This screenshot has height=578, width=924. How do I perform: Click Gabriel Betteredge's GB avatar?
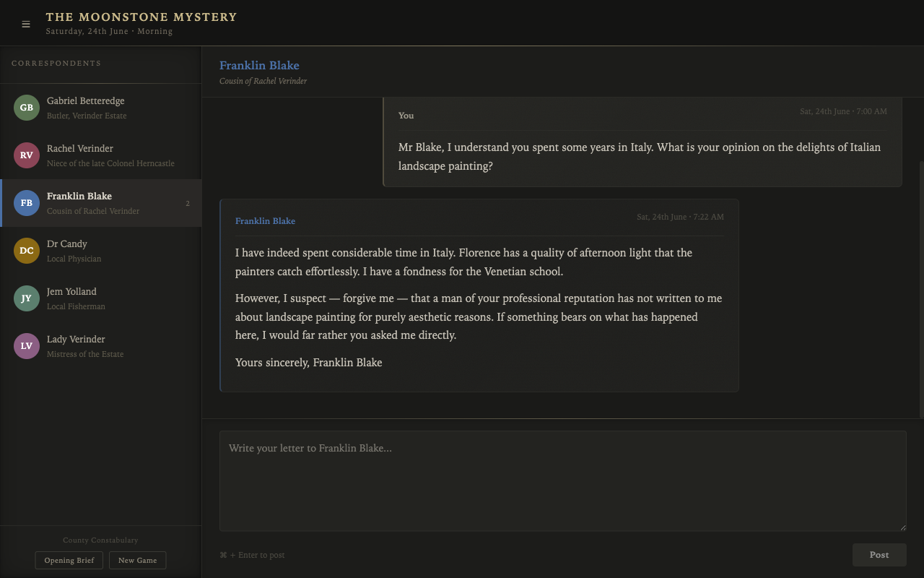(x=27, y=108)
